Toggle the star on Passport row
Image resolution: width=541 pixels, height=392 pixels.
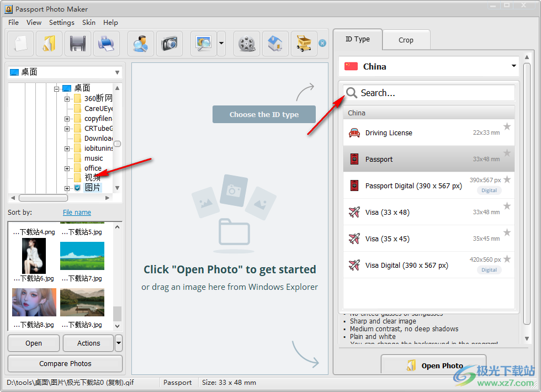507,153
